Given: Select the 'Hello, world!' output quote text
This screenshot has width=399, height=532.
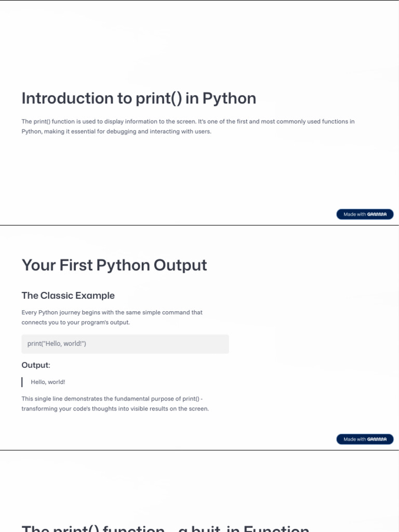Looking at the screenshot, I should point(48,382).
